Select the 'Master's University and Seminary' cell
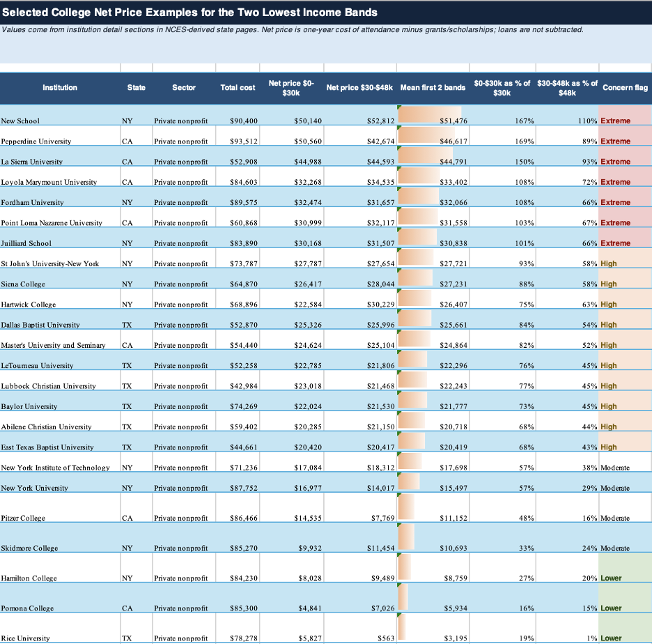Image resolution: width=652 pixels, height=644 pixels. click(60, 339)
